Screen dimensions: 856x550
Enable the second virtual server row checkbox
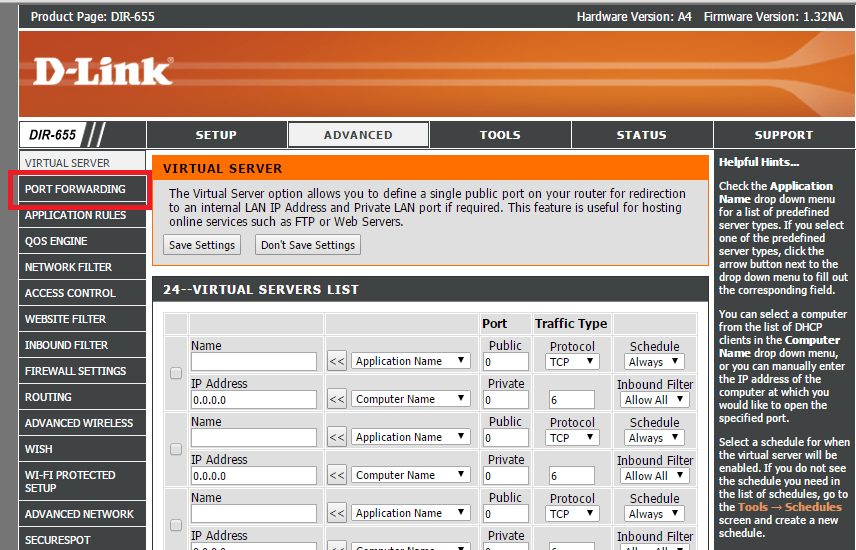click(x=176, y=449)
